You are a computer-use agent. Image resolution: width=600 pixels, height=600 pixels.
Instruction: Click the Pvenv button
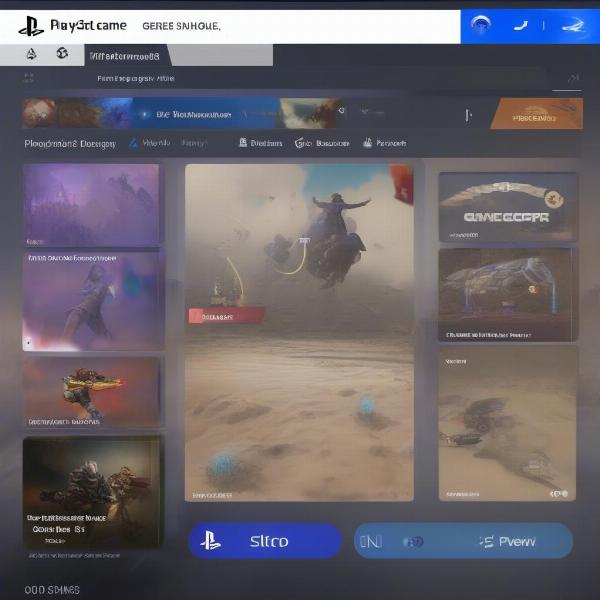[x=463, y=541]
